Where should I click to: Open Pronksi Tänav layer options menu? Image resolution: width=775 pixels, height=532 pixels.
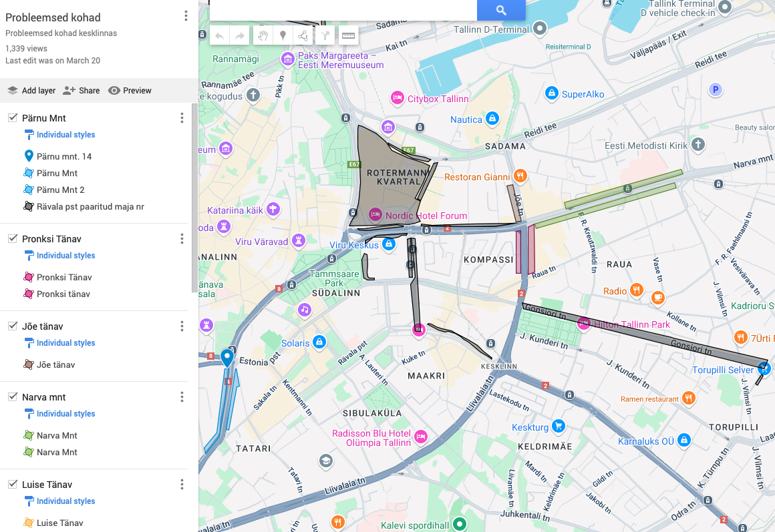[182, 238]
